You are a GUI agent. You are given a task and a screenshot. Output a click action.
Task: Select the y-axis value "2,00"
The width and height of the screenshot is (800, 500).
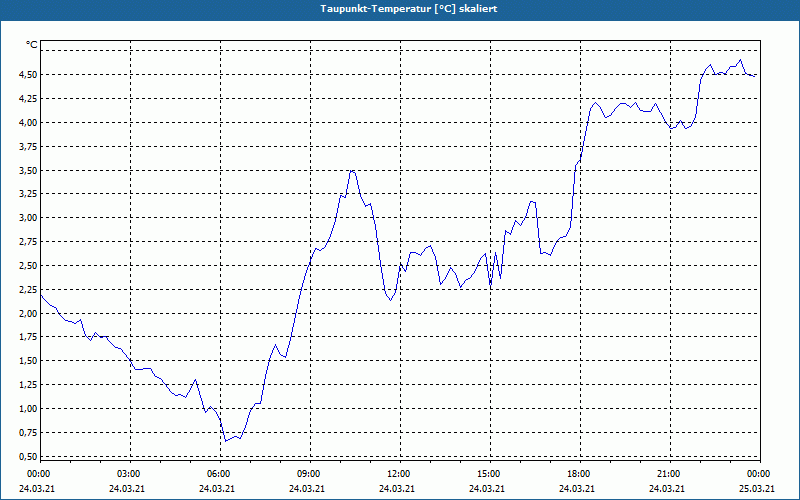[29, 313]
